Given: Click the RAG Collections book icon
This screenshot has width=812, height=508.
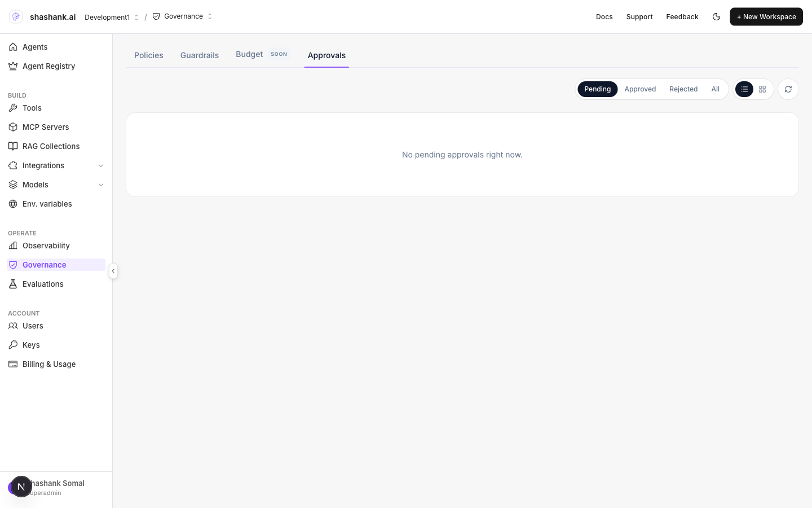Looking at the screenshot, I should click(13, 146).
